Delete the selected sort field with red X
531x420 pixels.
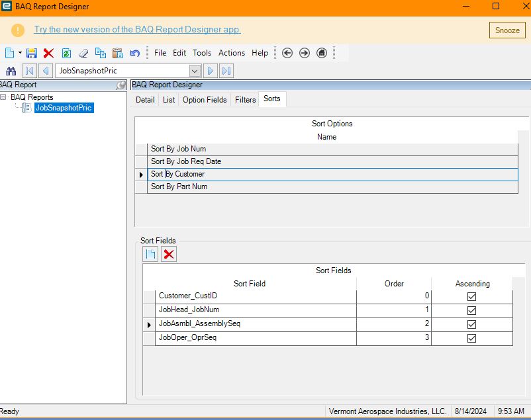point(169,254)
